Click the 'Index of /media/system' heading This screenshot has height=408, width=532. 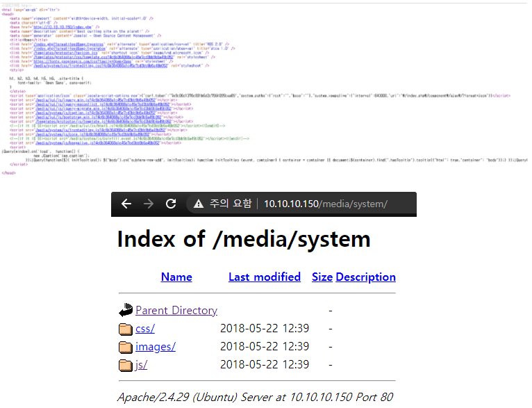point(244,239)
